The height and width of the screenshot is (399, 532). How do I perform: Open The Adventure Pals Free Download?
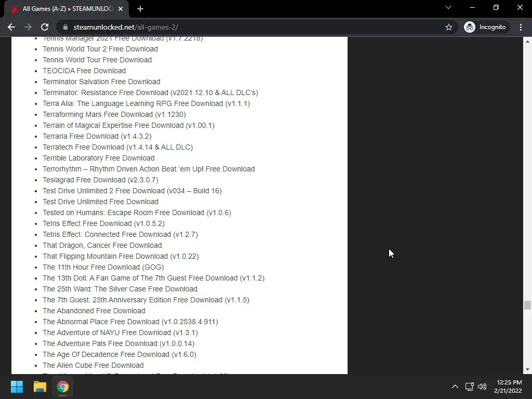118,343
